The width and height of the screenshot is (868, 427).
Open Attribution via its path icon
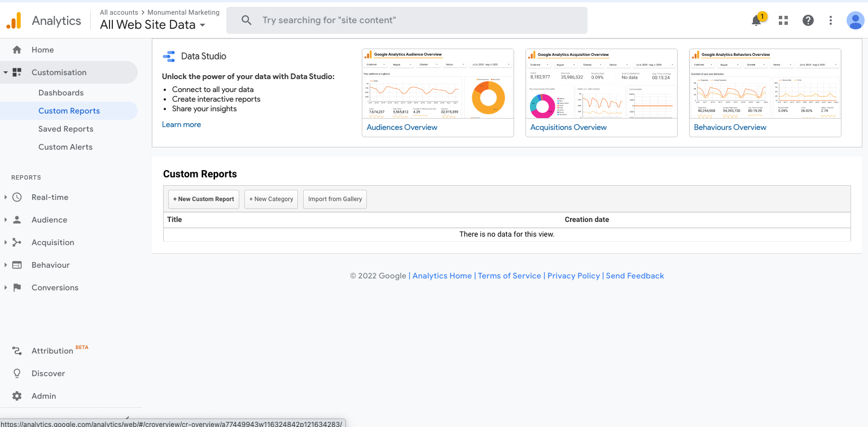coord(17,351)
